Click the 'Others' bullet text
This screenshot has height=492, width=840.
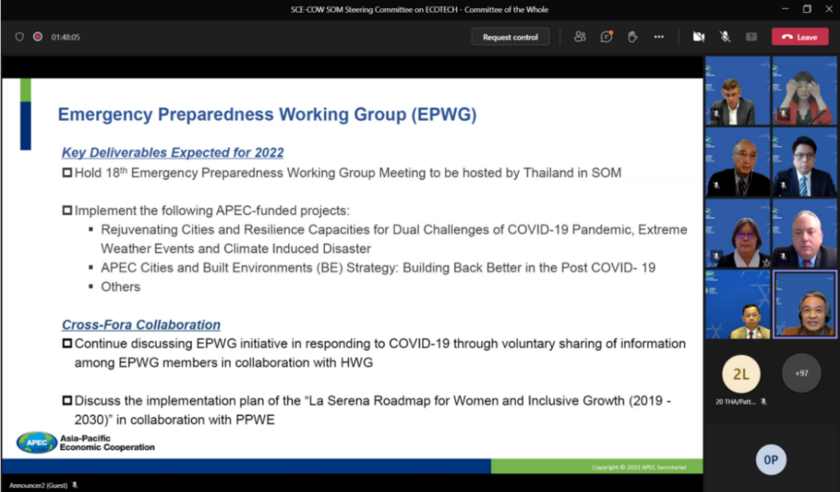[x=121, y=287]
